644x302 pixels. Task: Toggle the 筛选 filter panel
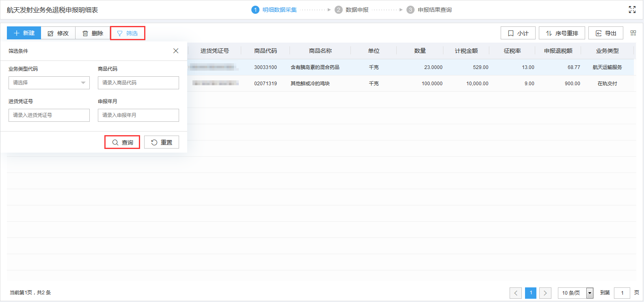(x=128, y=33)
